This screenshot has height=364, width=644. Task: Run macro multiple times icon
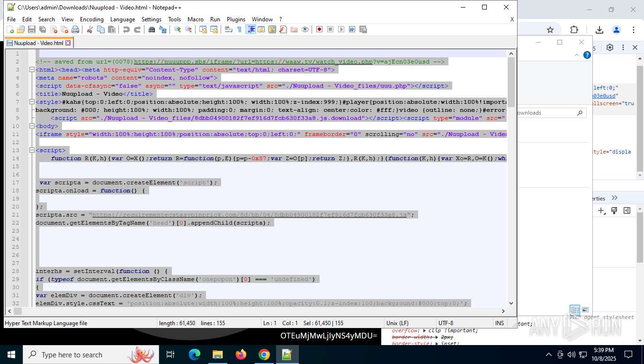point(352,29)
